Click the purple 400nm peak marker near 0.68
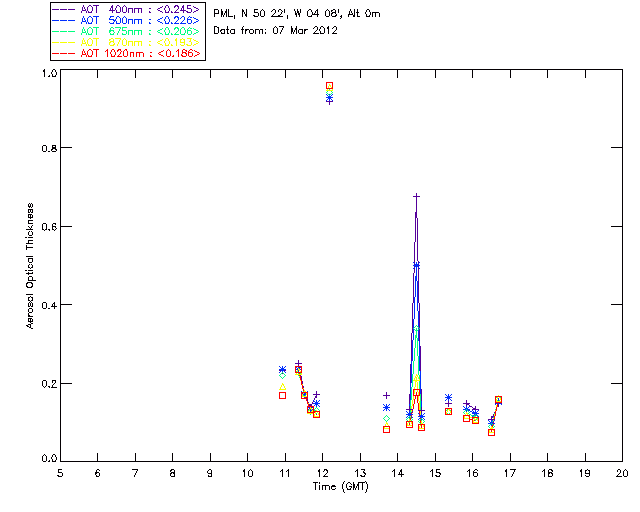The width and height of the screenshot is (640, 512). [x=416, y=196]
